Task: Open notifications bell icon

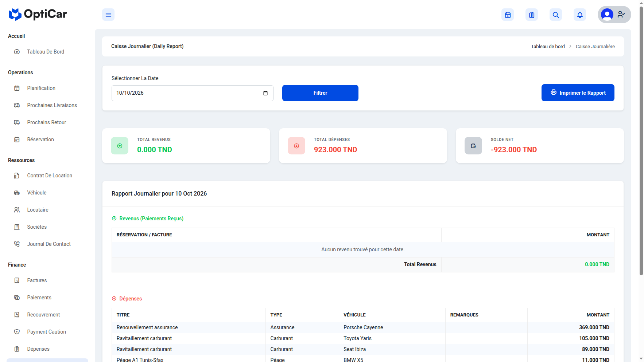Action: pyautogui.click(x=580, y=15)
